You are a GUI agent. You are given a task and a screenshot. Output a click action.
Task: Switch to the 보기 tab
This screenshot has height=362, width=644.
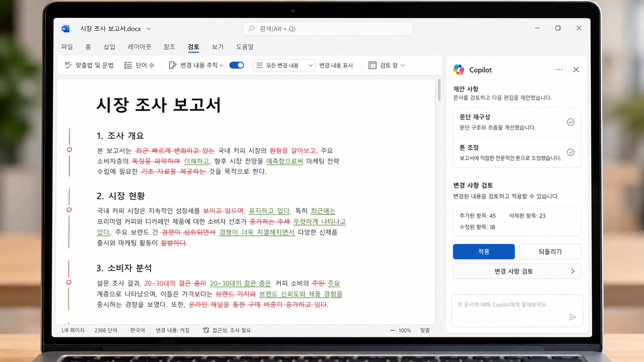coord(218,47)
